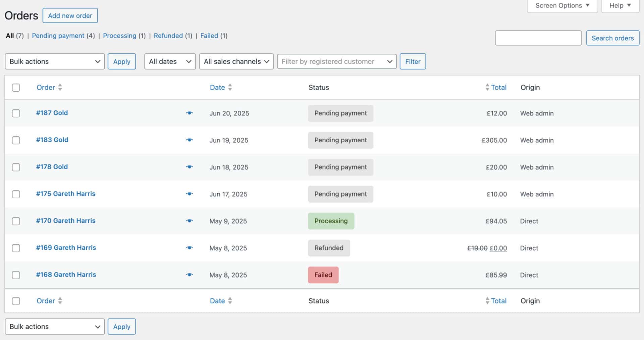Open the Bulk actions dropdown

coord(54,61)
